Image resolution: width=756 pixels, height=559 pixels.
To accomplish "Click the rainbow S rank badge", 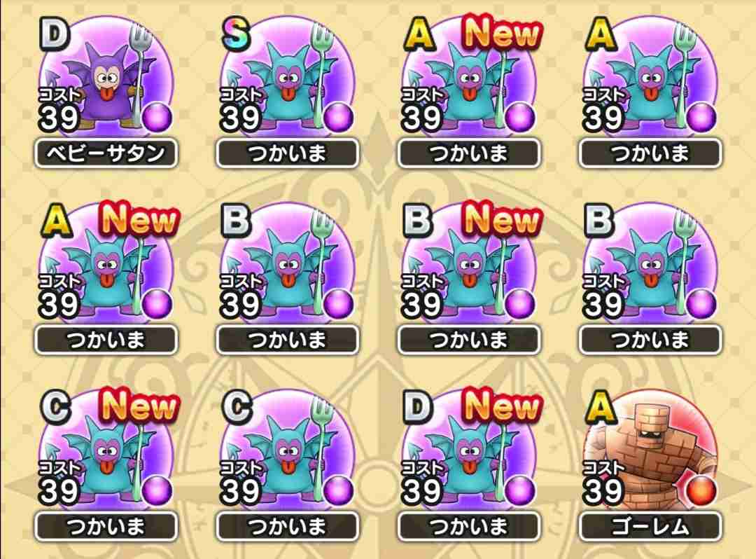I will (x=236, y=35).
